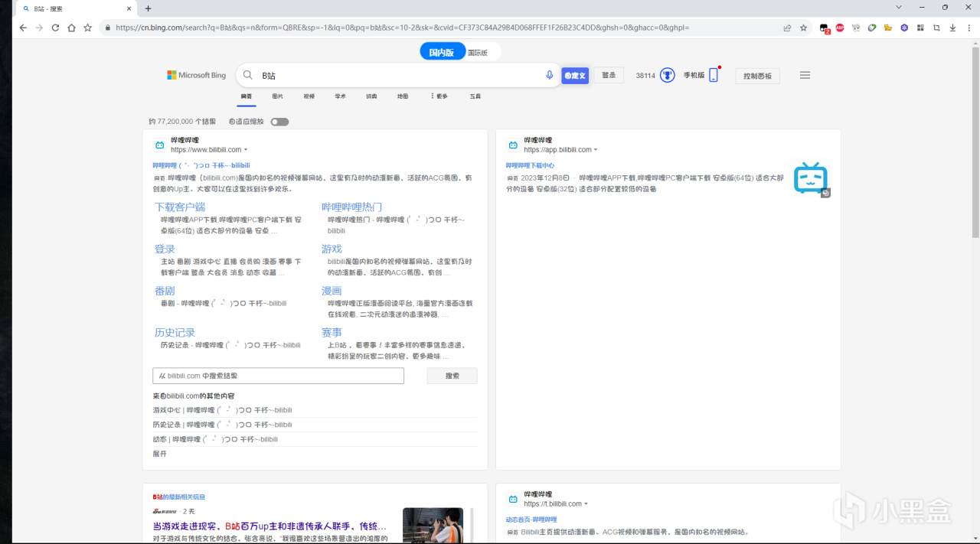The width and height of the screenshot is (980, 544).
Task: Switch to the 图片 search tab
Action: [x=277, y=96]
